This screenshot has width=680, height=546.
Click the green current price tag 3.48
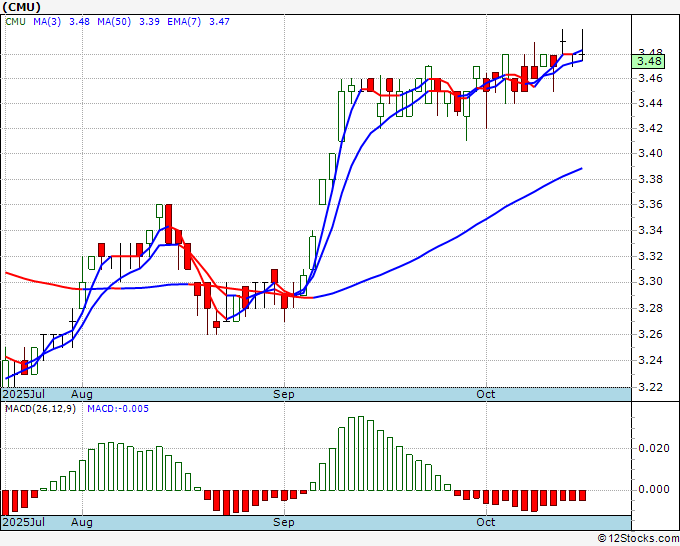[648, 61]
